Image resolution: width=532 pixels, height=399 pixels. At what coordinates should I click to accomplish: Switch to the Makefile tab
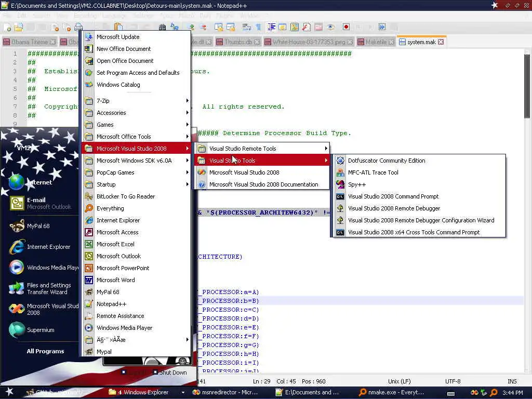376,42
